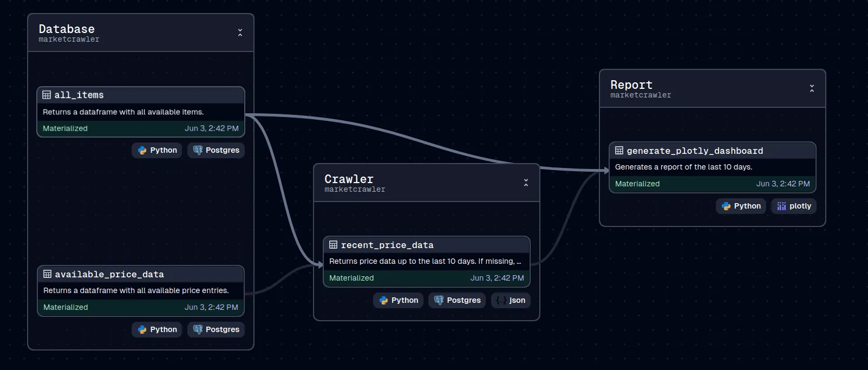
Task: Click the Jun 3 timestamp on generate_plotly_dashboard
Action: [x=783, y=184]
